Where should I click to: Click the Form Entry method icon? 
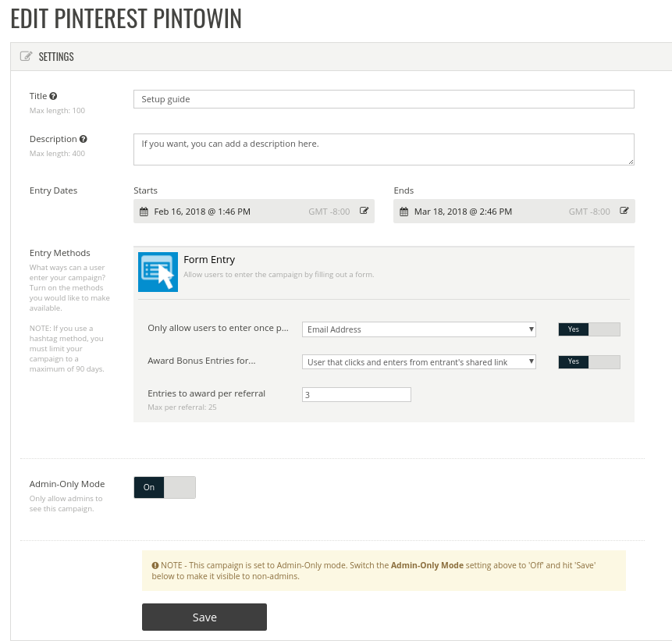point(158,272)
